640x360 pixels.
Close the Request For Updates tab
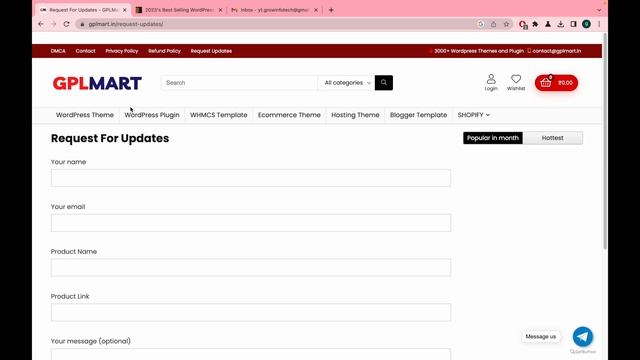coord(124,10)
